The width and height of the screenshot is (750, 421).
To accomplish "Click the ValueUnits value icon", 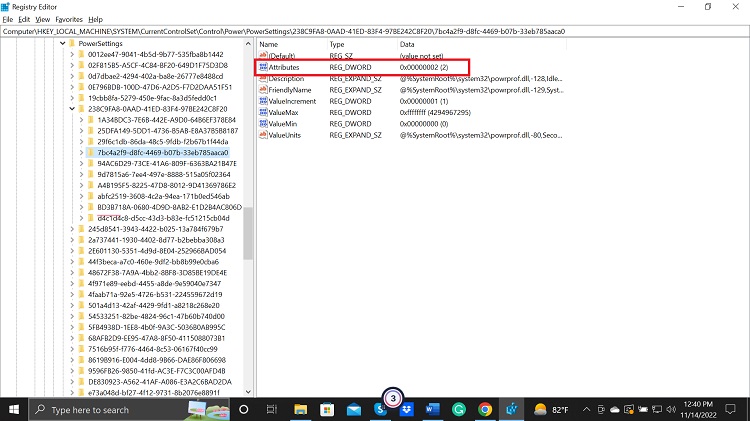I will click(264, 134).
